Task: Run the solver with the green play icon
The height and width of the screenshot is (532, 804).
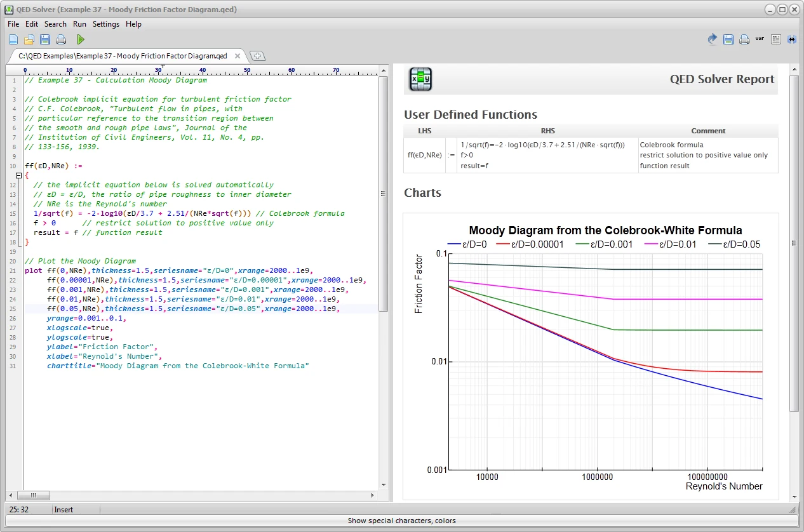Action: [81, 39]
